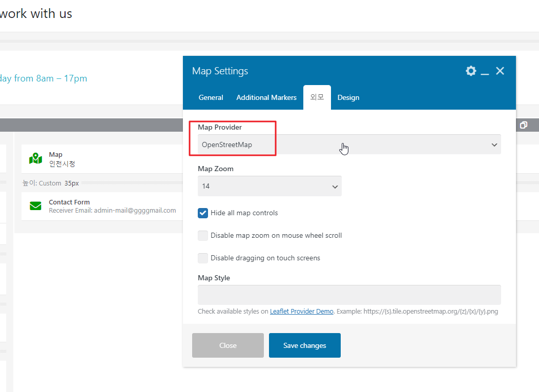539x392 pixels.
Task: Open the Leaflet Provider Demo link
Action: (301, 311)
